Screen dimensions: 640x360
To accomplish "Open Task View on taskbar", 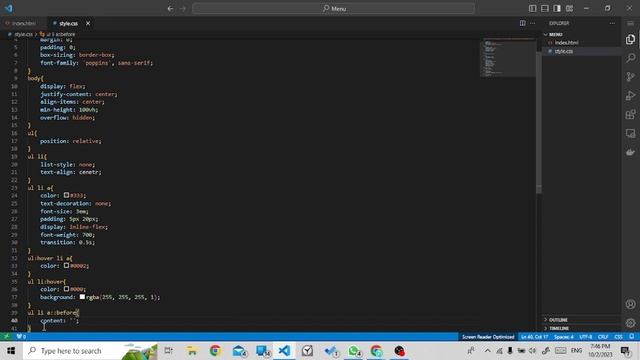I will (x=168, y=351).
